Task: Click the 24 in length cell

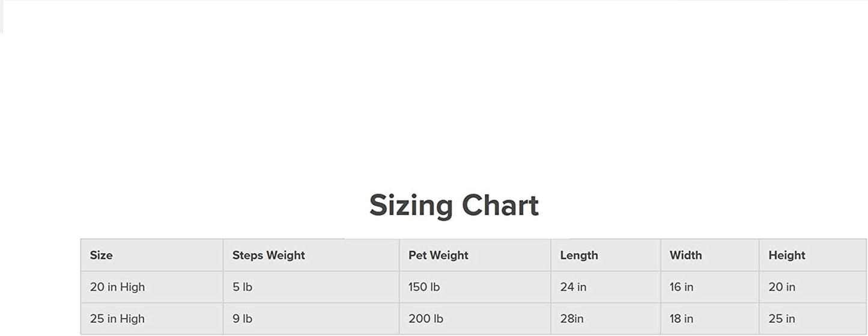Action: pyautogui.click(x=573, y=287)
